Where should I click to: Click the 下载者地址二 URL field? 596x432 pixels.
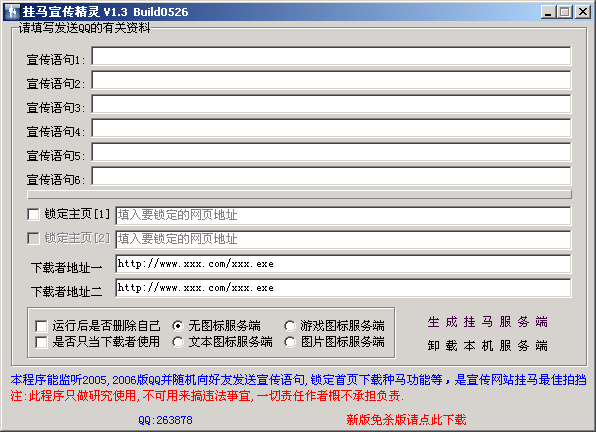(343, 288)
